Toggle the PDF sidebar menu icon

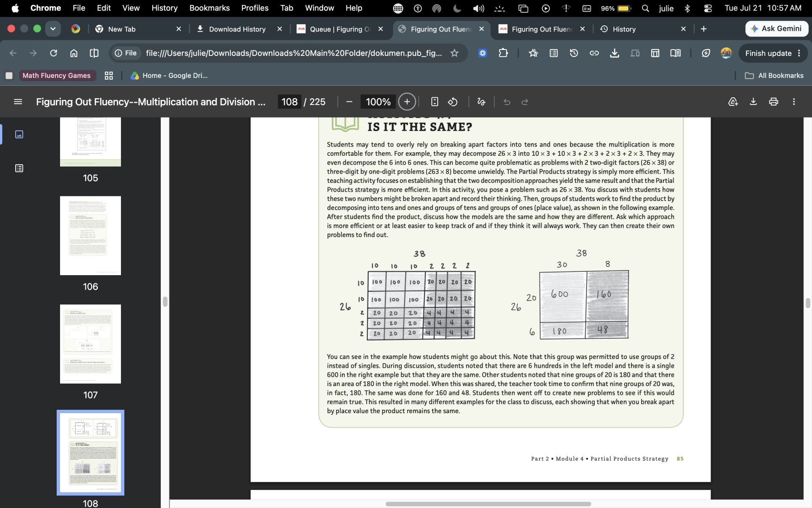(x=18, y=102)
